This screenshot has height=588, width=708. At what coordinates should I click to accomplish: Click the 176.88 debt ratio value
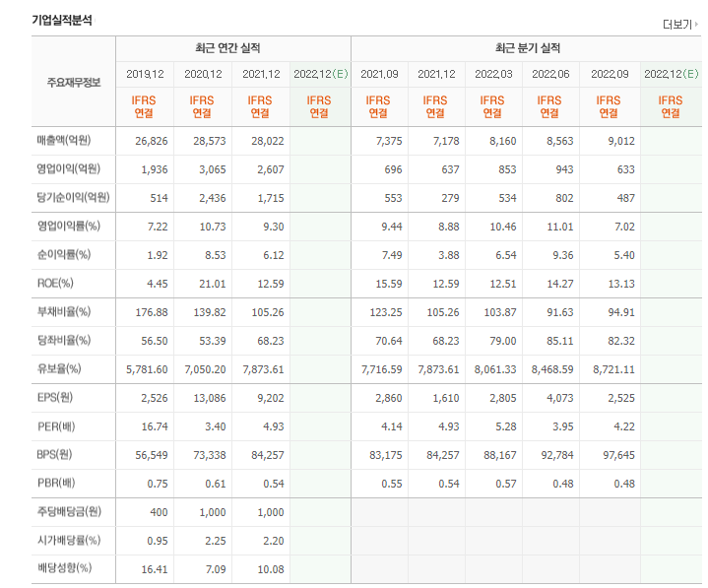pos(152,312)
